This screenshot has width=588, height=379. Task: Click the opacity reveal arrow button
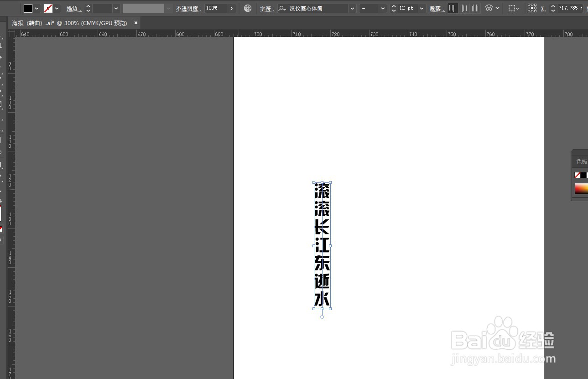click(231, 8)
